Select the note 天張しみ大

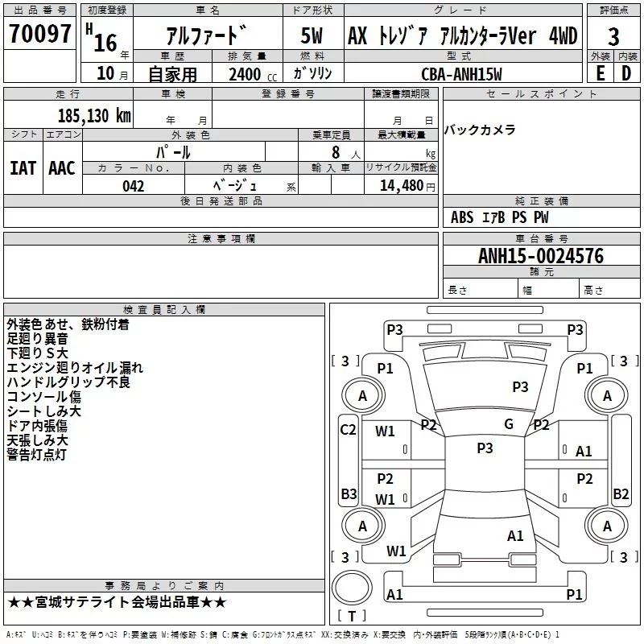[37, 440]
